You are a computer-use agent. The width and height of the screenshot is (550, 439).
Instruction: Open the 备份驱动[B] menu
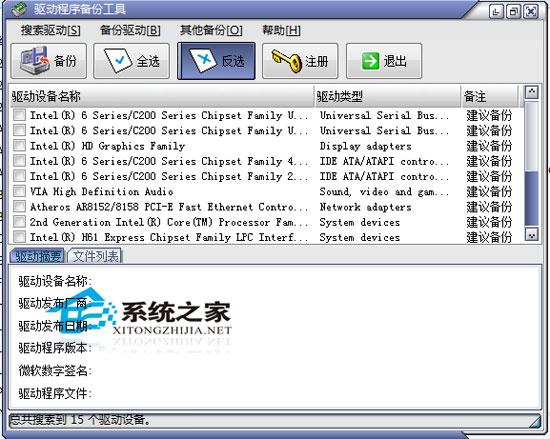[130, 31]
